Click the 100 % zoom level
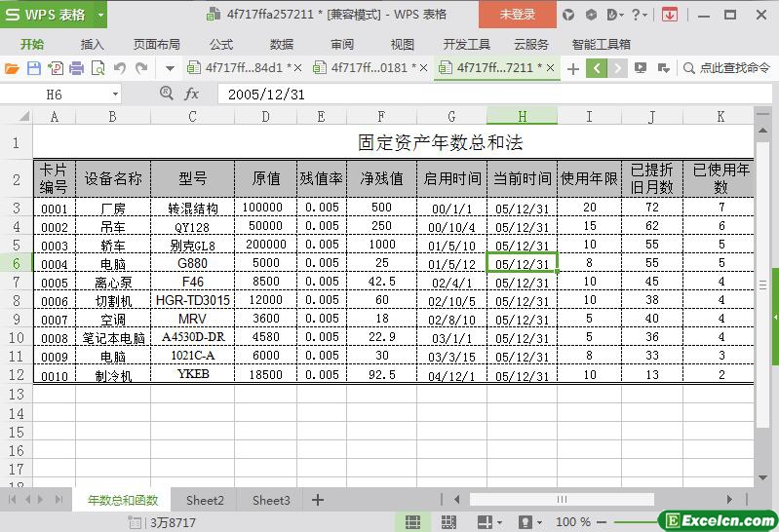Viewport: 779px width, 532px height. click(x=573, y=522)
